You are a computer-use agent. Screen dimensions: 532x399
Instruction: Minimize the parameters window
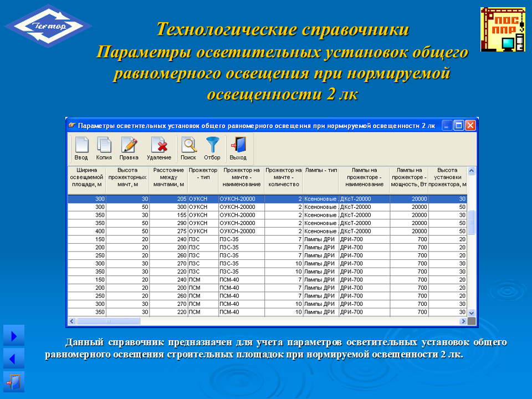tap(447, 126)
